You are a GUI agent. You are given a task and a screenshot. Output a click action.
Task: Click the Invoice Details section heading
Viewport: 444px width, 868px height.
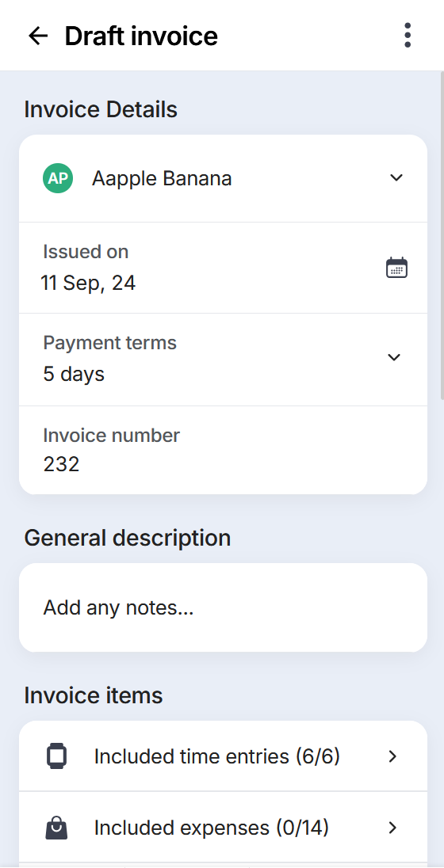101,109
